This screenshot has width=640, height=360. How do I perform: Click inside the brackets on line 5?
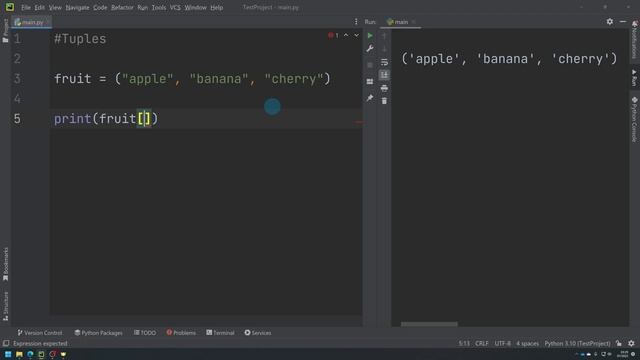pyautogui.click(x=144, y=119)
